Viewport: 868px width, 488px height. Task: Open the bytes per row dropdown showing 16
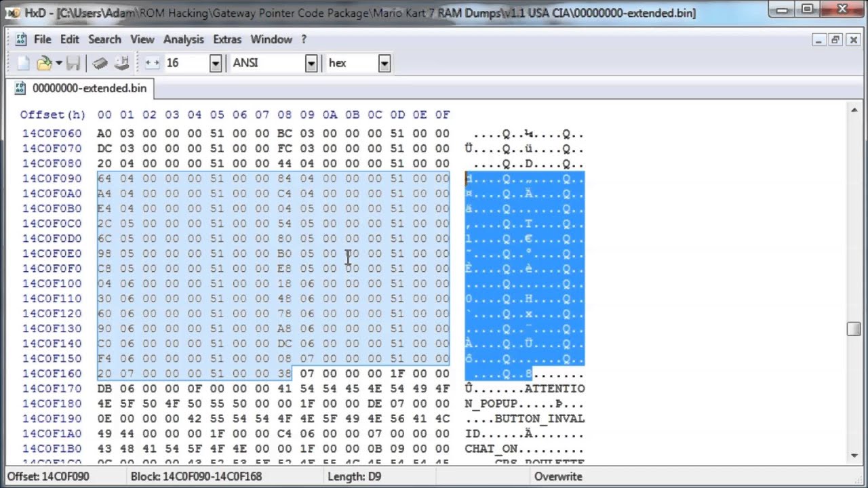point(216,63)
